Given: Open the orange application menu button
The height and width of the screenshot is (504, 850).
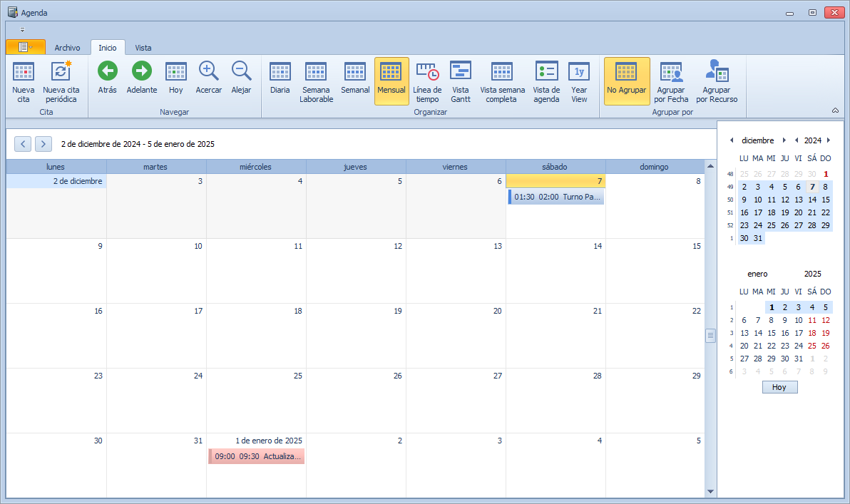Looking at the screenshot, I should click(x=25, y=47).
